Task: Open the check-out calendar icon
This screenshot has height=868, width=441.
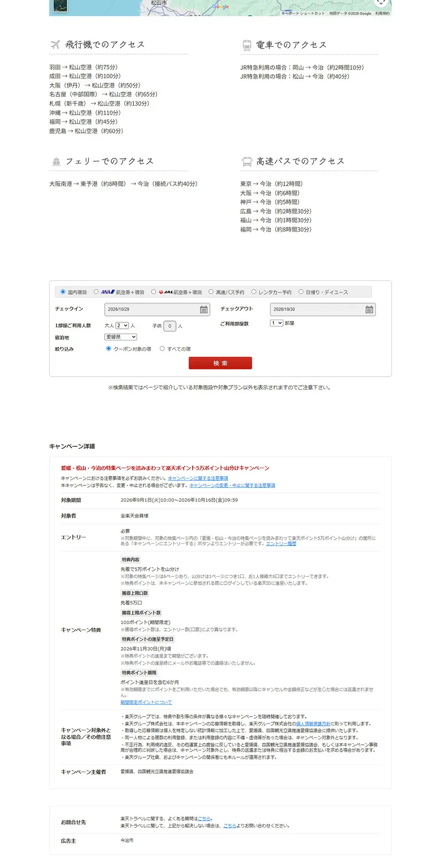Action: [369, 309]
